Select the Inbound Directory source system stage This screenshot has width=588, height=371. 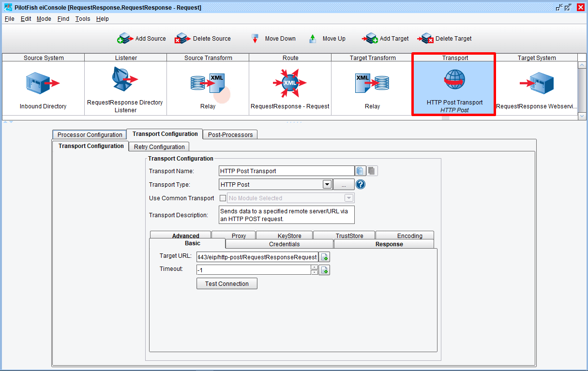click(44, 89)
